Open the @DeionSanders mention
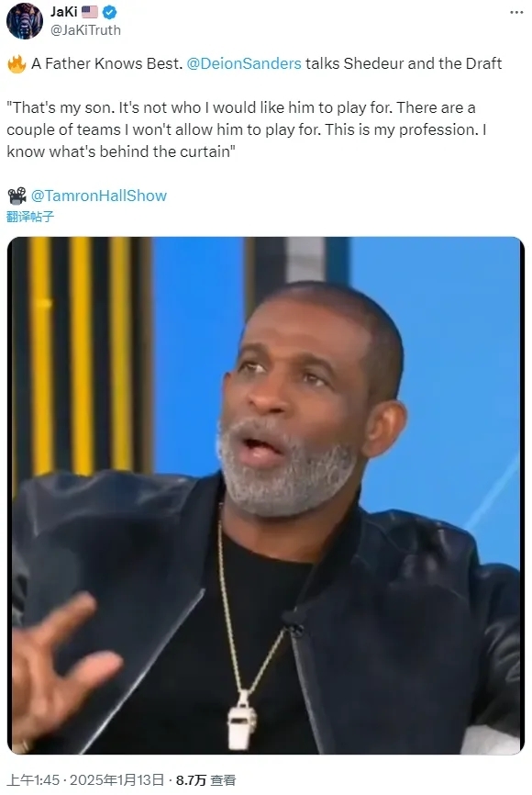Screen dimensions: 532x795 244,63
